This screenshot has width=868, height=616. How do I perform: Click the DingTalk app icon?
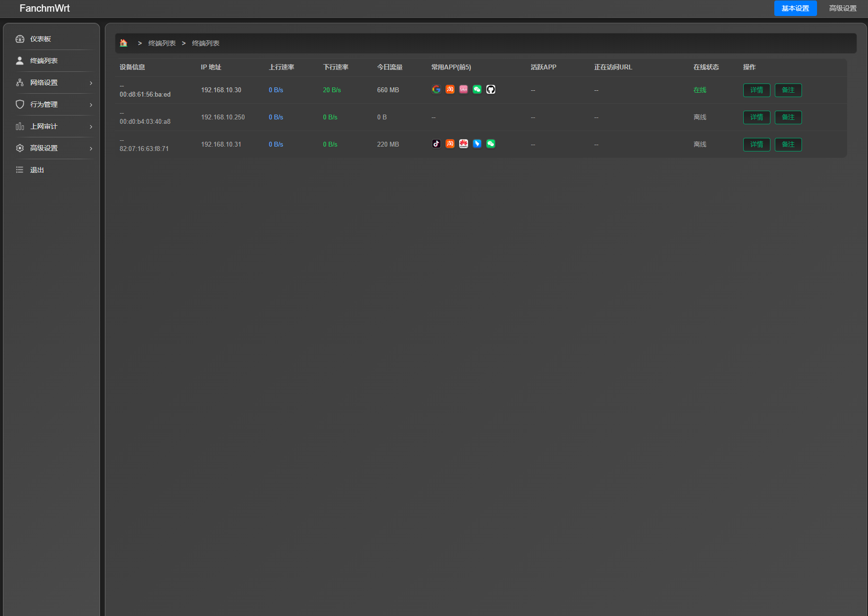477,144
